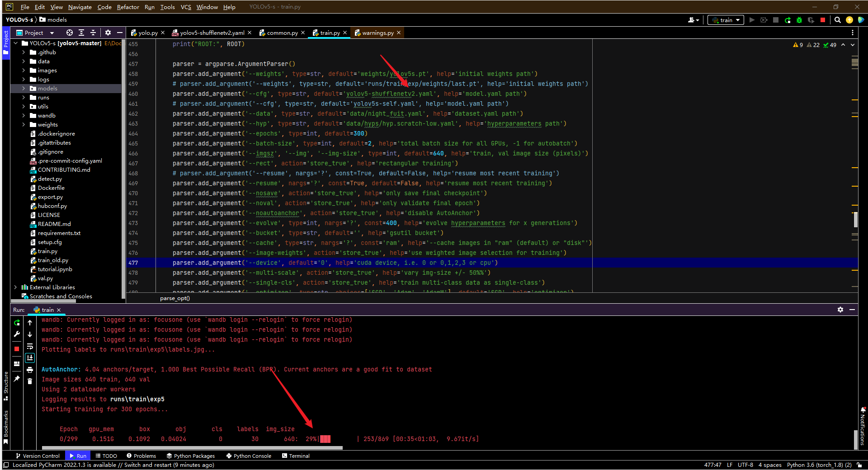Viewport: 868px width, 470px height.
Task: Jump up the stack trace arrow
Action: [30, 323]
